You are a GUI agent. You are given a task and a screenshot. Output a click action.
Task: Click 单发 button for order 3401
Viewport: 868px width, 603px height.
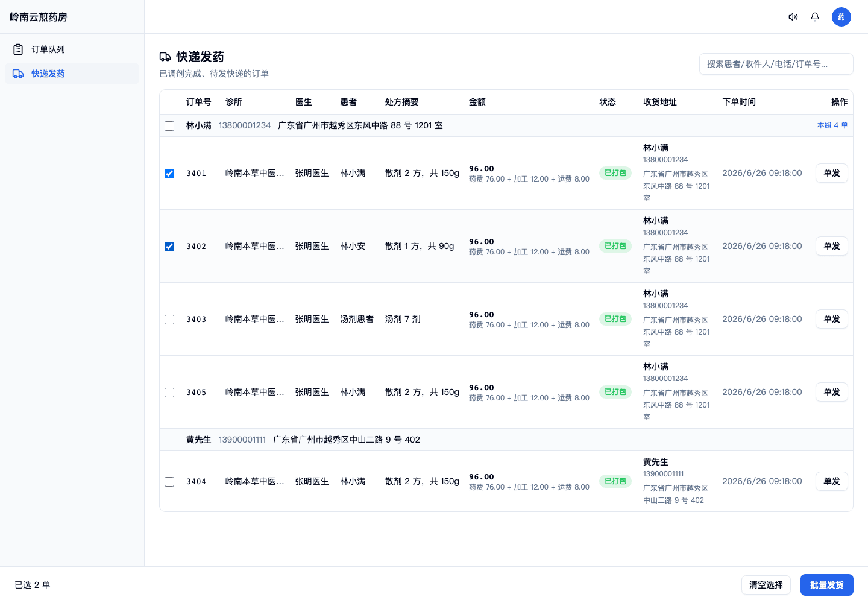[x=832, y=173]
